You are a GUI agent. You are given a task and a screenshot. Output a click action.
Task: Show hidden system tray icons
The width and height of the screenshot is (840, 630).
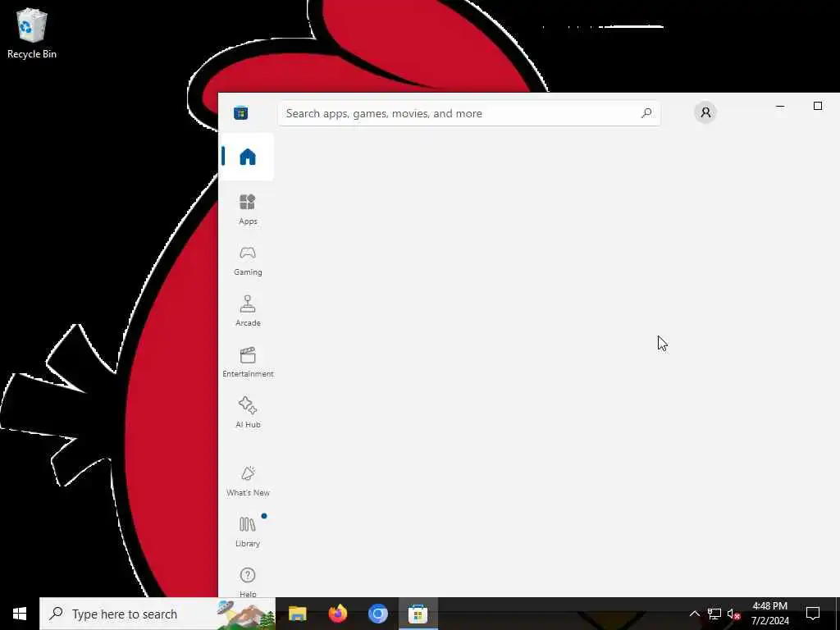pyautogui.click(x=694, y=614)
